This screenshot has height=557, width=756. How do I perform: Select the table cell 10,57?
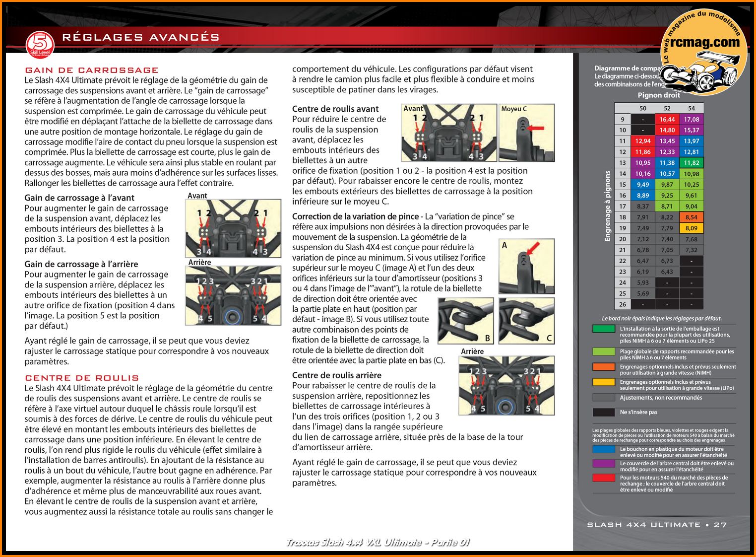pos(667,174)
